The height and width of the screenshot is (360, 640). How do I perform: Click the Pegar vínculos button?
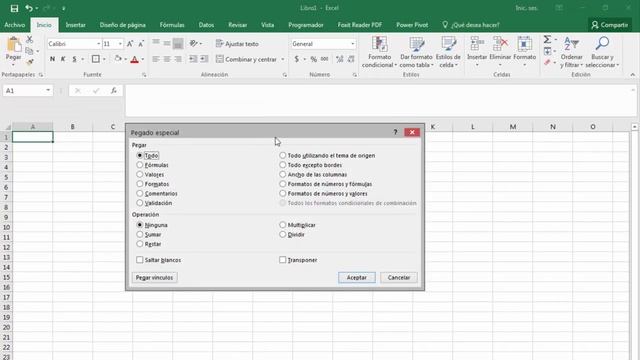coord(154,278)
